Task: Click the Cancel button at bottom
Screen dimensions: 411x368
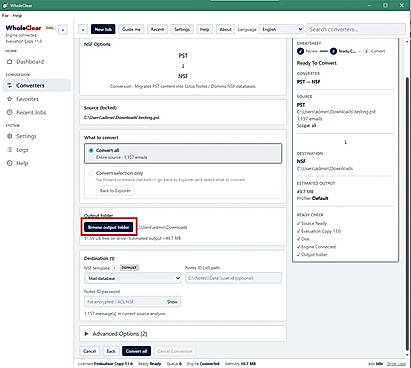Action: (89, 351)
